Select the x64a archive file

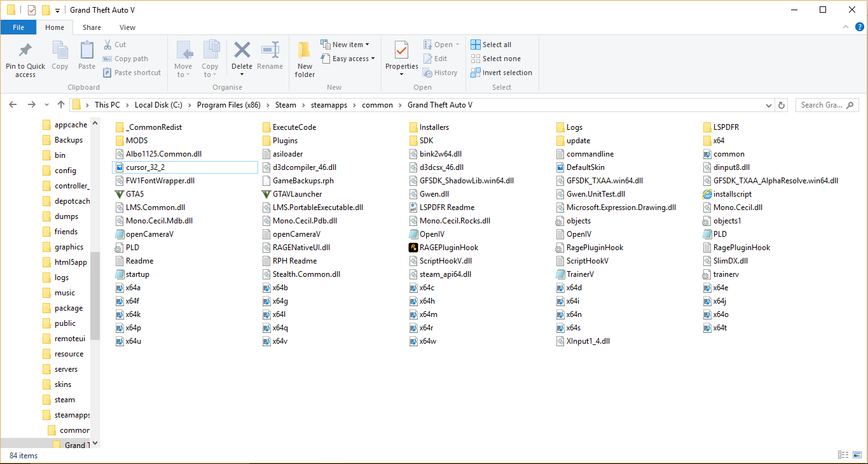(x=128, y=288)
